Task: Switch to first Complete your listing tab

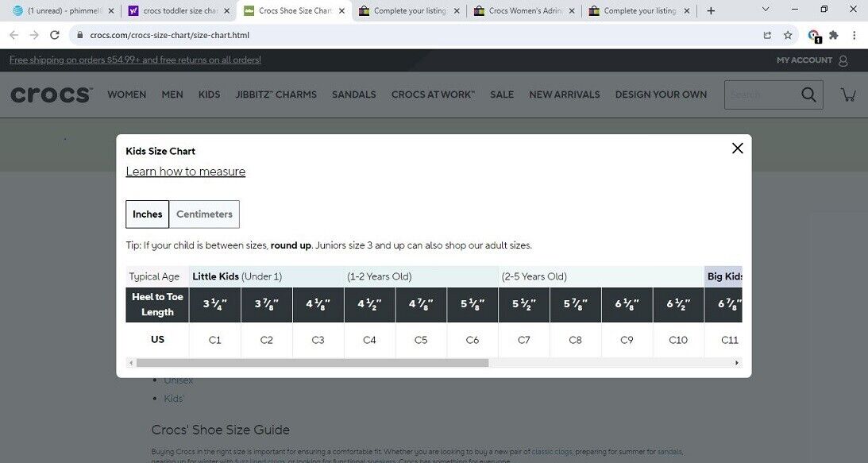Action: 408,10
